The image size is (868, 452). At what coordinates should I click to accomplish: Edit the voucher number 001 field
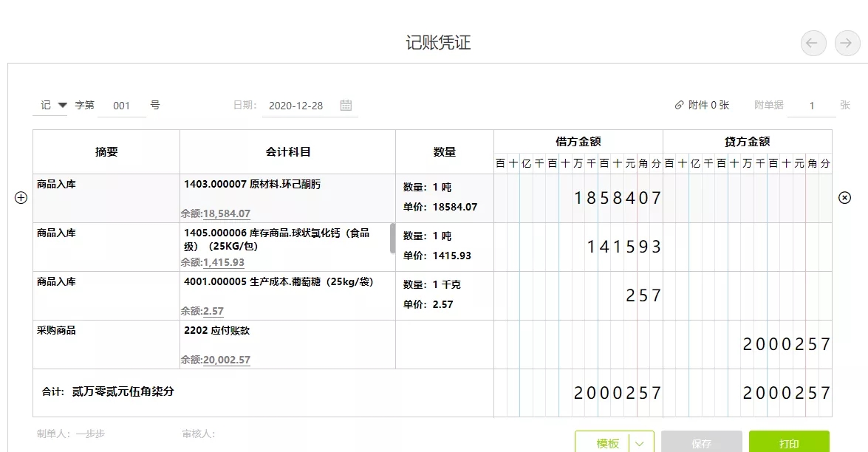122,106
